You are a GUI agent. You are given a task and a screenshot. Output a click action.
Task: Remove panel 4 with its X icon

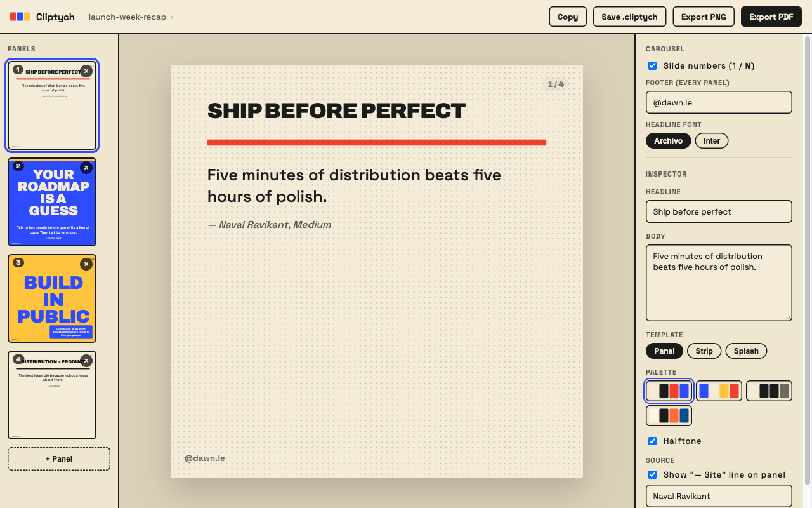pos(86,361)
